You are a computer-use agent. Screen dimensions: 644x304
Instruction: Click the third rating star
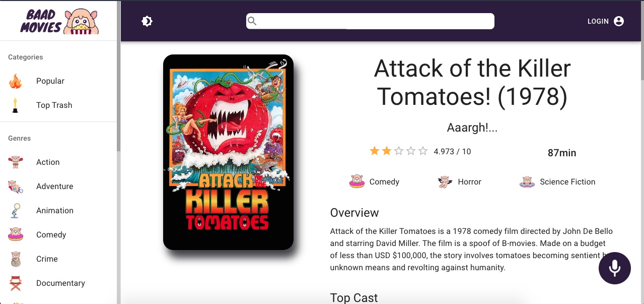click(399, 151)
